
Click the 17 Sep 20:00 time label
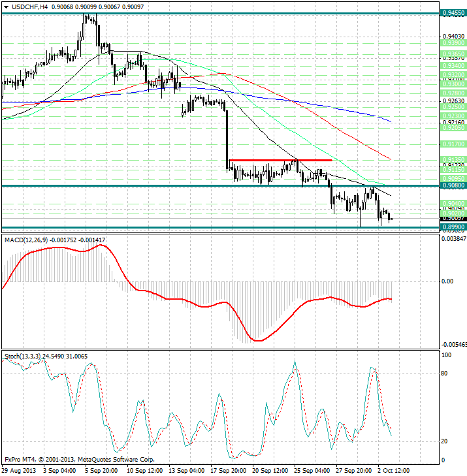click(x=229, y=471)
